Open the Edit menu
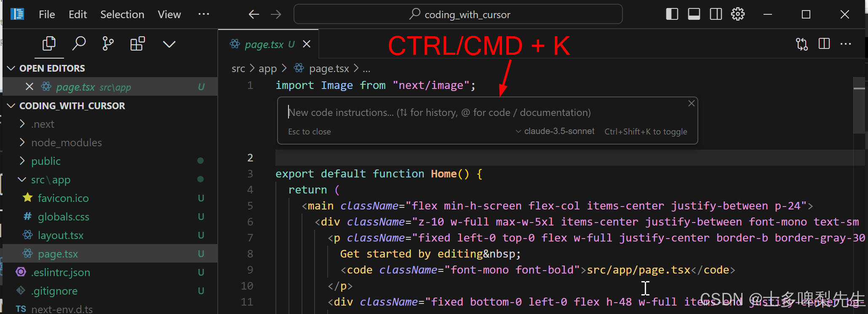Viewport: 868px width, 314px height. pyautogui.click(x=78, y=14)
